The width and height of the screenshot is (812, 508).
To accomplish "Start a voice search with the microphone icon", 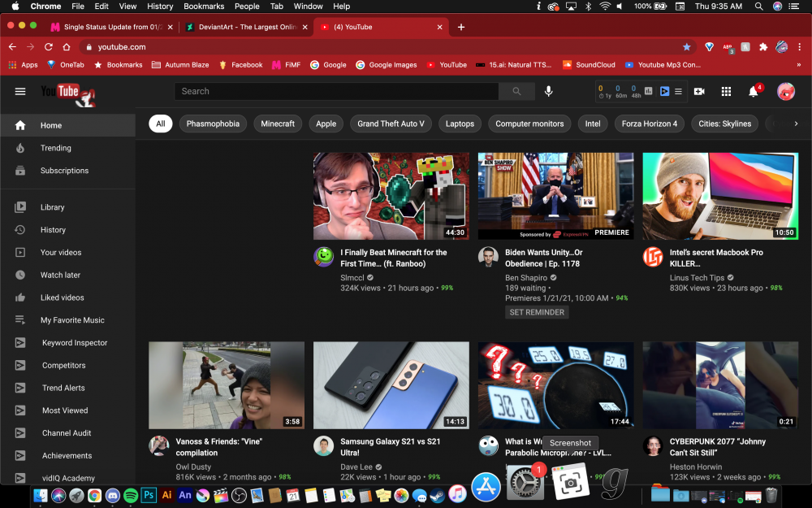I will click(548, 91).
